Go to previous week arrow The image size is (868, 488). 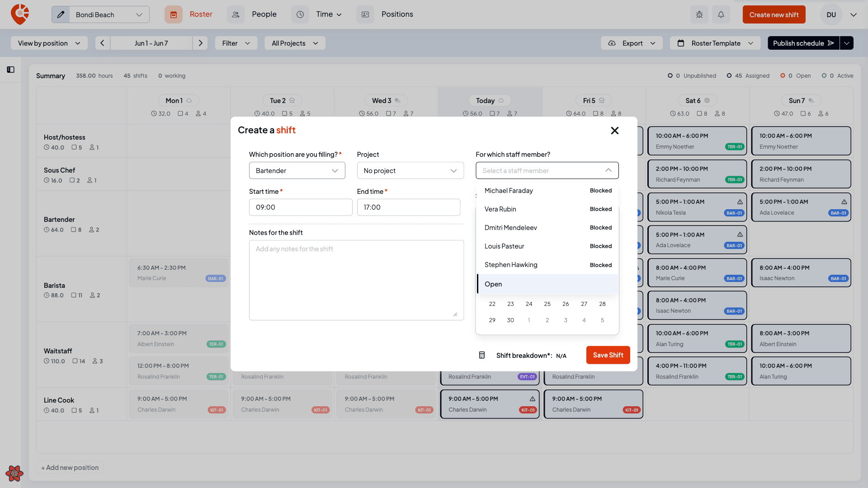pyautogui.click(x=102, y=43)
